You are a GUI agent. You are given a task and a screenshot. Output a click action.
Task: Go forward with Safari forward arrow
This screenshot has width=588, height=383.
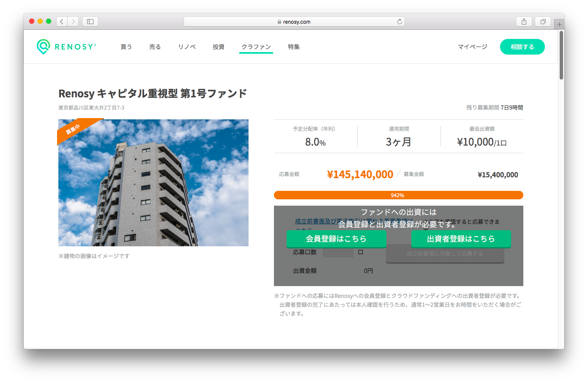tap(73, 22)
